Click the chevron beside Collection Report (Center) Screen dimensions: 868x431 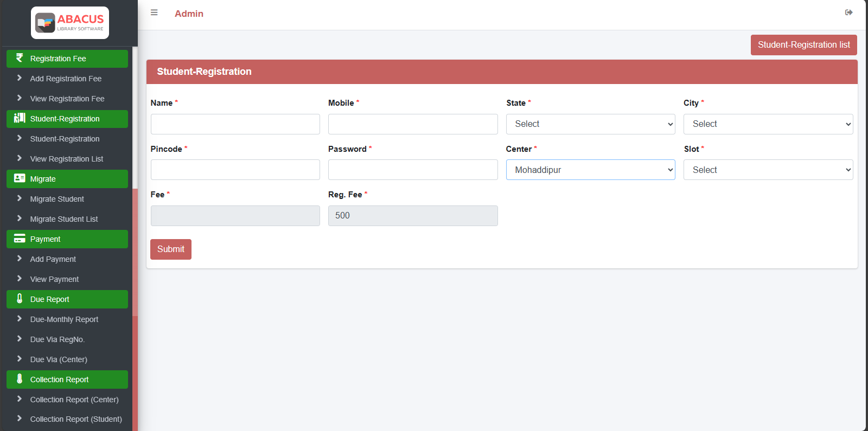20,399
